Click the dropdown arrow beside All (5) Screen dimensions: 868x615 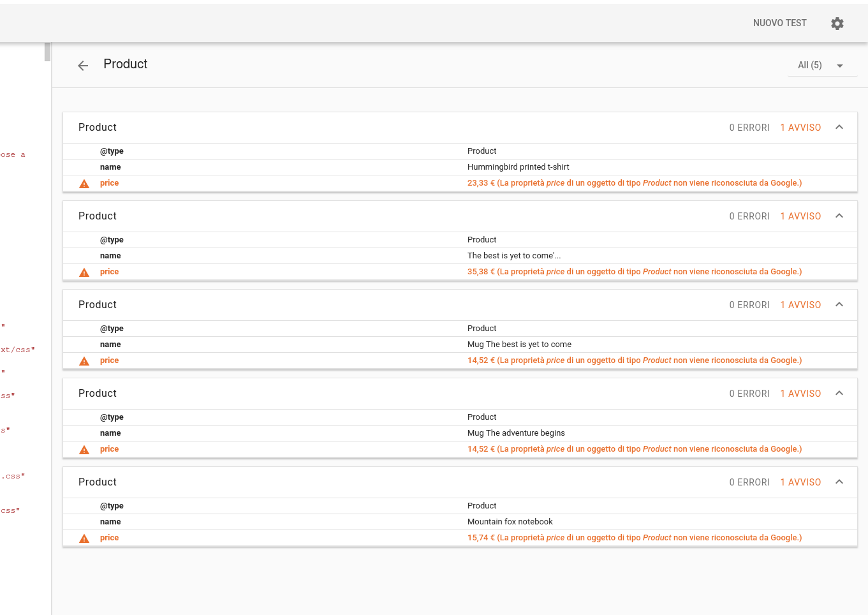click(x=840, y=65)
